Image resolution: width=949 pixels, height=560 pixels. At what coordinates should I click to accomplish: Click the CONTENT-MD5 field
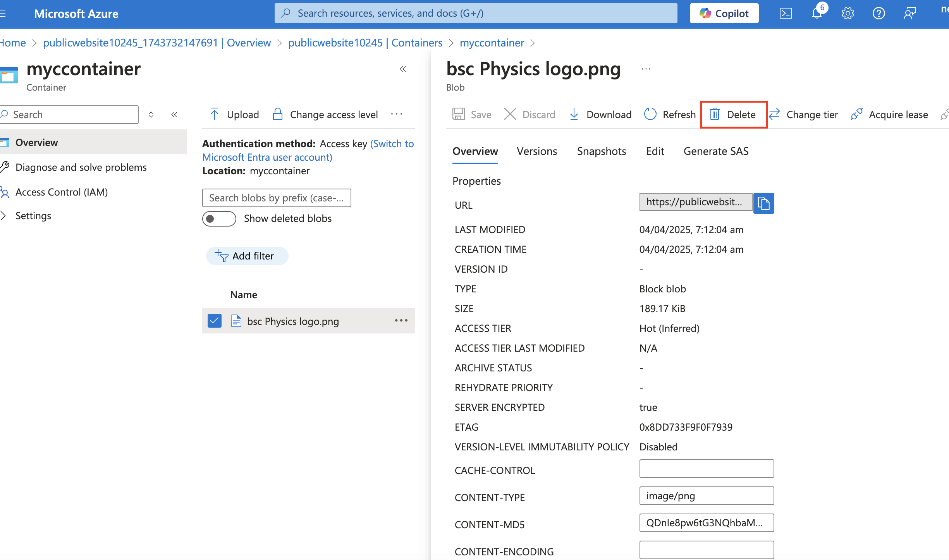[707, 523]
